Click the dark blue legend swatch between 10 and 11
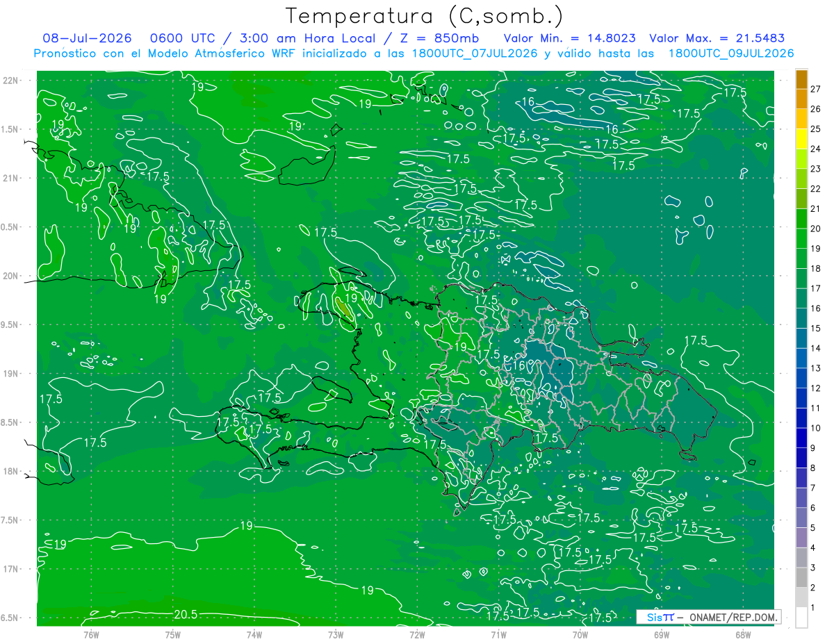834x644 pixels. pyautogui.click(x=801, y=418)
